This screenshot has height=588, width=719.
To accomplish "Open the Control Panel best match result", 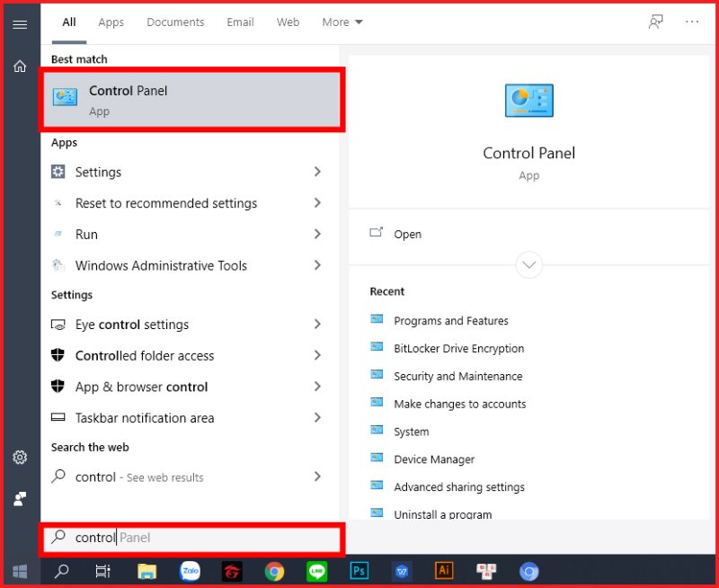I will pyautogui.click(x=191, y=99).
